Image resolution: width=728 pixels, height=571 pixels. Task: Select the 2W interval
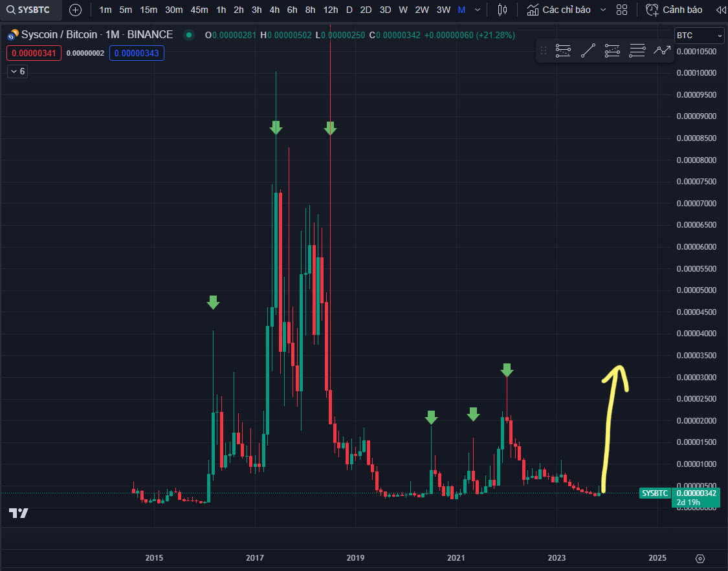coord(421,10)
